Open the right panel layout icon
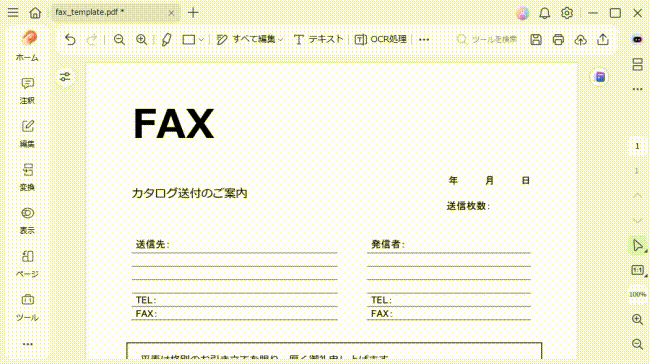The height and width of the screenshot is (364, 650). (x=638, y=65)
